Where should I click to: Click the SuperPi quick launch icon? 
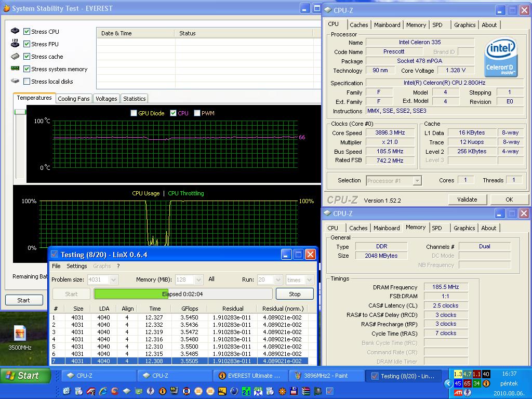click(258, 391)
